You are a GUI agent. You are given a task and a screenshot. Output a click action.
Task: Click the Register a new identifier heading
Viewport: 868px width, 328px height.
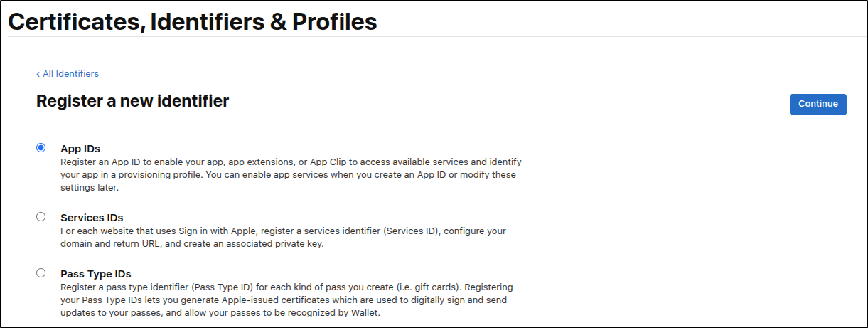click(132, 101)
